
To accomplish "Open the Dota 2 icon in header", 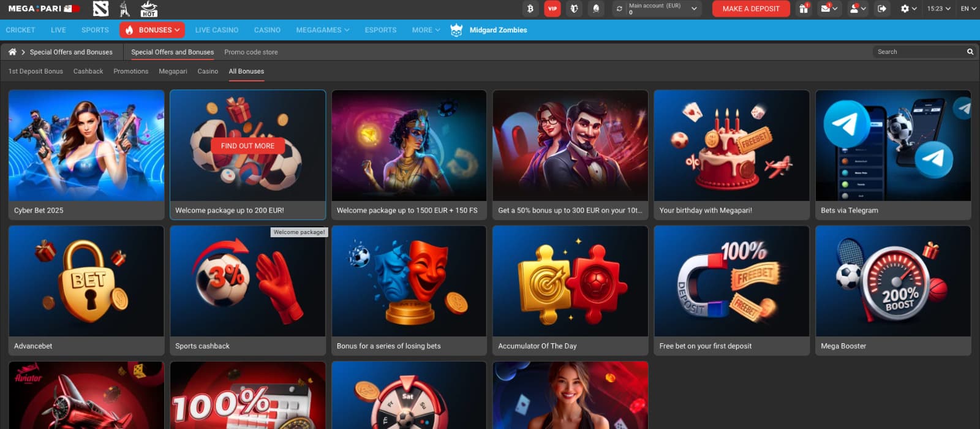I will click(x=100, y=9).
